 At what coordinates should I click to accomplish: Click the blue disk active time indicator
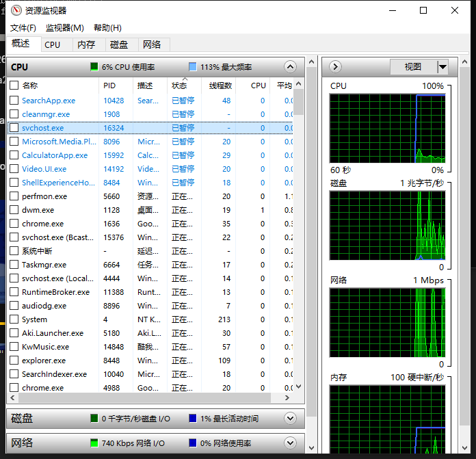[192, 419]
